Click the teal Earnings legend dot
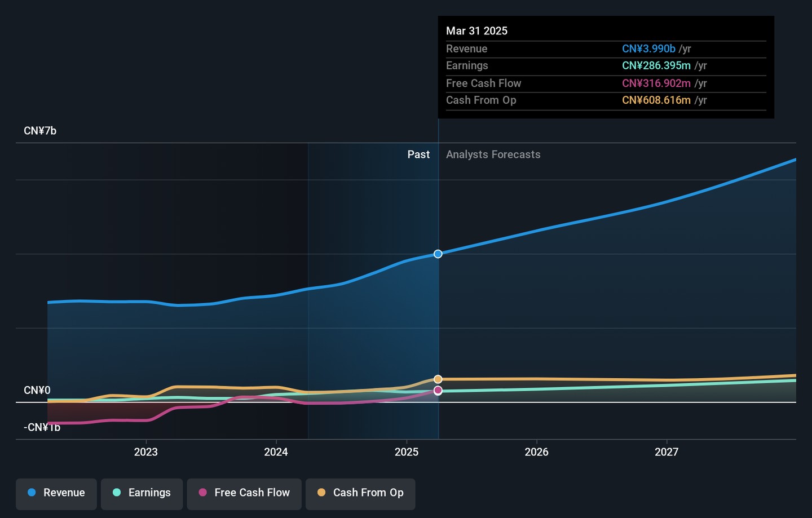812x518 pixels. click(117, 493)
